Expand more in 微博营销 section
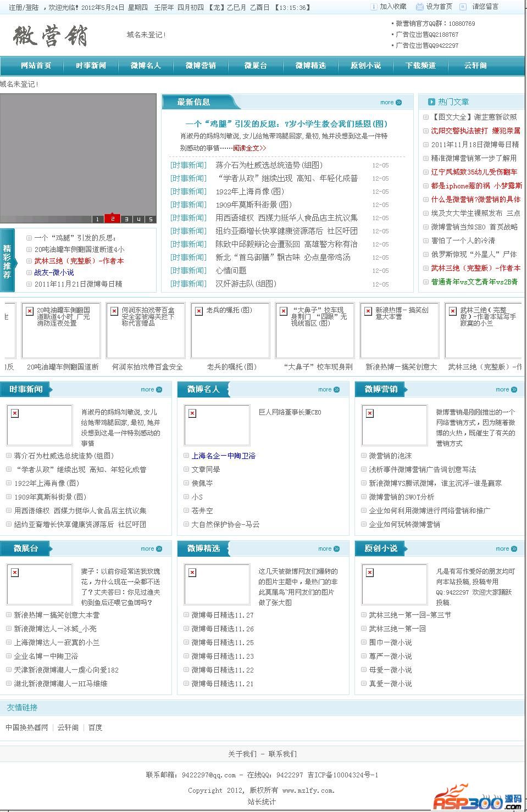The height and width of the screenshot is (812, 527). click(506, 389)
